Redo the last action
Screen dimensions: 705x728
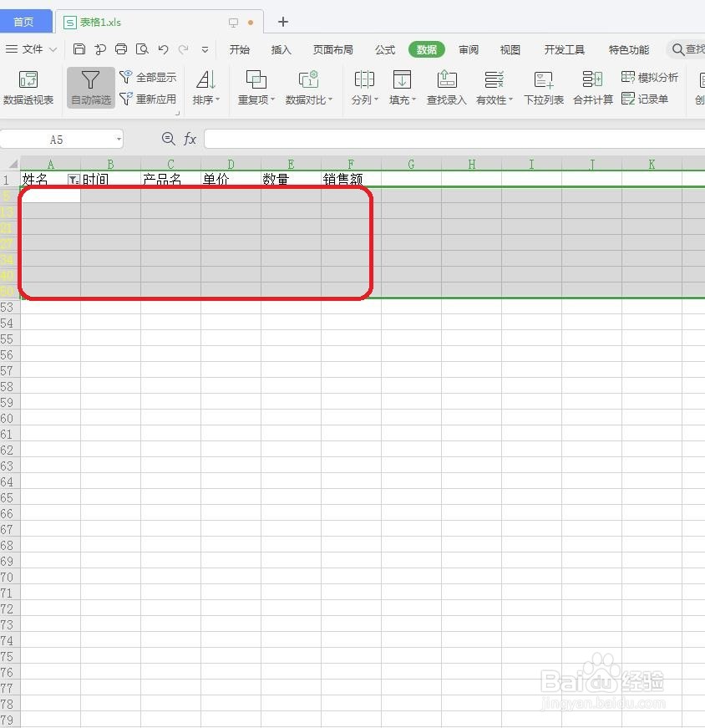point(183,48)
